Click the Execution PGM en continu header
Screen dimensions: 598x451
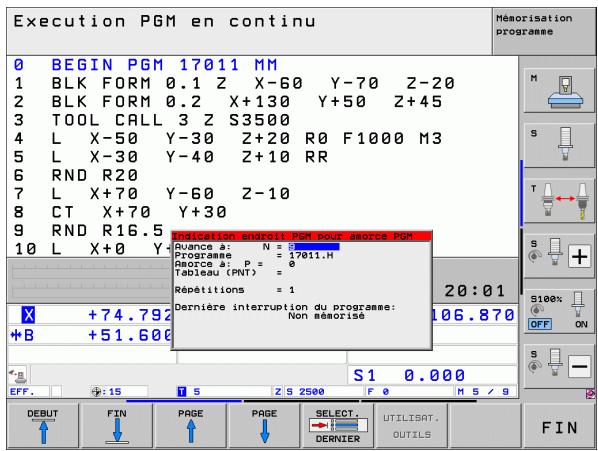pos(165,21)
